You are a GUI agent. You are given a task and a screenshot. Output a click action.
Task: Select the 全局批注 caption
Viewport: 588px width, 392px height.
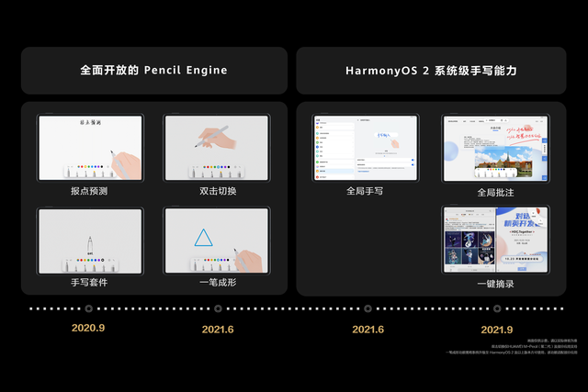[495, 193]
